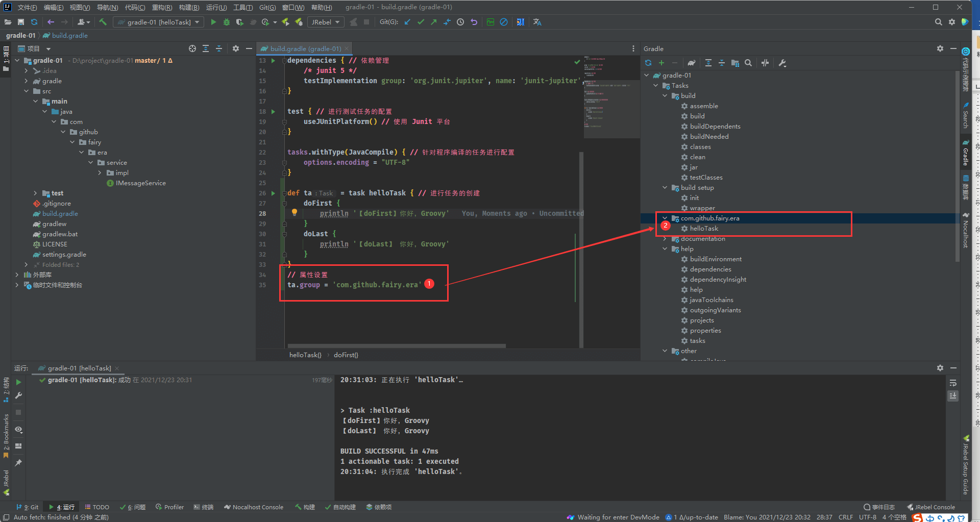Screen dimensions: 980x522
Task: Select helloTask in Gradle tasks tree
Action: pyautogui.click(x=704, y=229)
